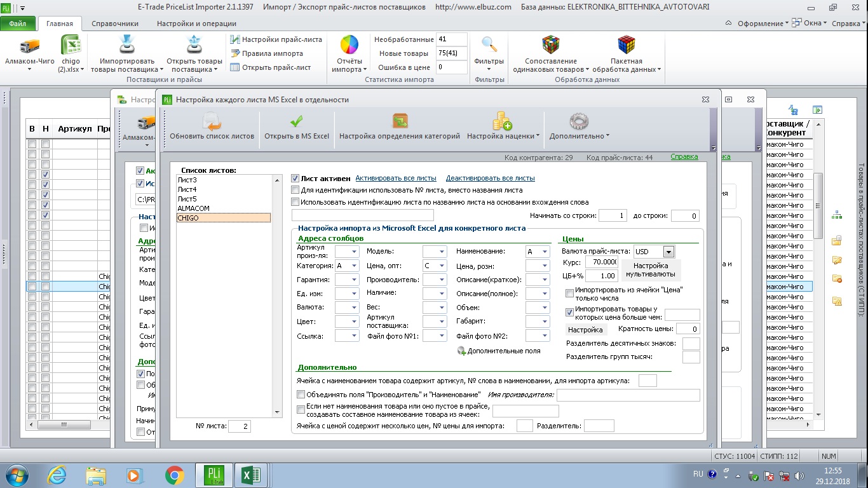The image size is (868, 488).
Task: Toggle the B column checkbox in the first grid row
Action: click(32, 144)
